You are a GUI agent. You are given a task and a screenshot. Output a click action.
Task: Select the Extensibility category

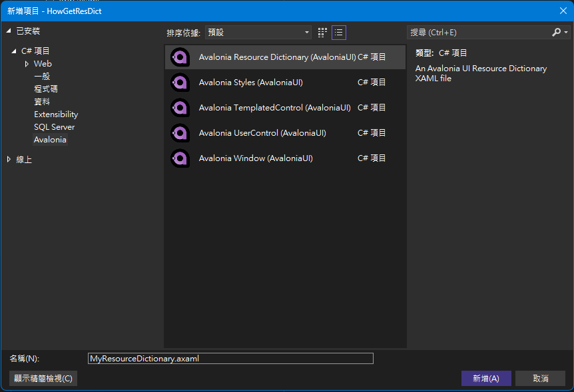pyautogui.click(x=56, y=114)
